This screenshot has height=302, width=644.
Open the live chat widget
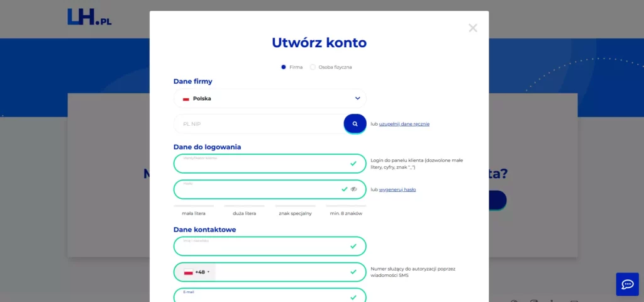coord(627,284)
